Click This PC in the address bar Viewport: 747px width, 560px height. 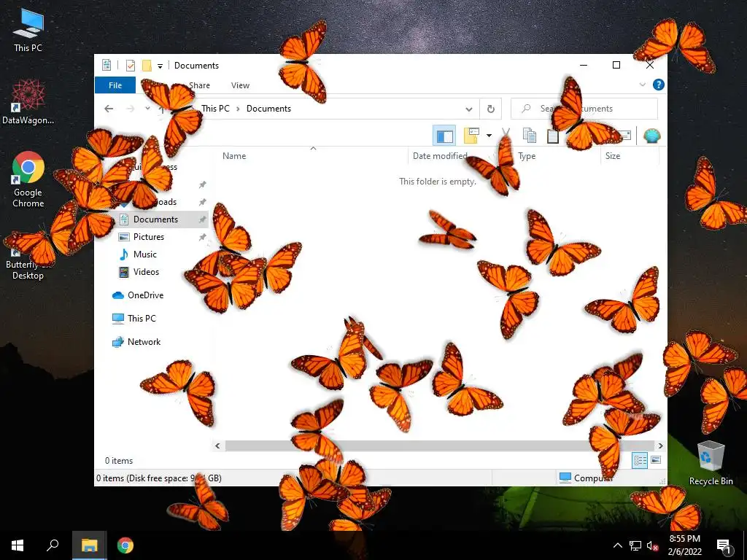coord(215,109)
